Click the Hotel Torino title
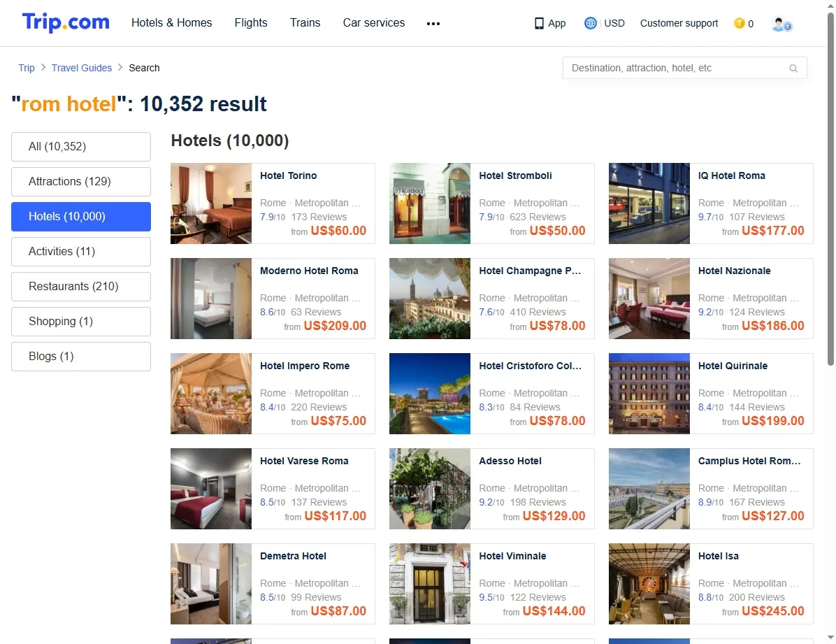 (289, 176)
